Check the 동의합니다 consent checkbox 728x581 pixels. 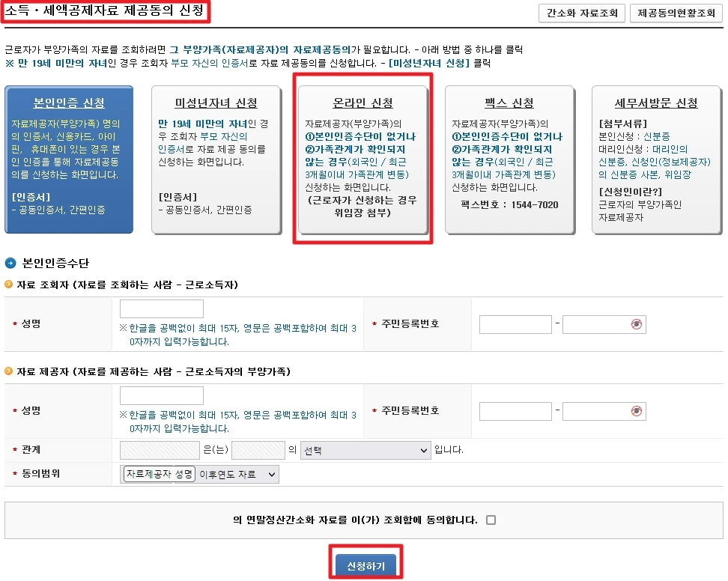tap(491, 520)
